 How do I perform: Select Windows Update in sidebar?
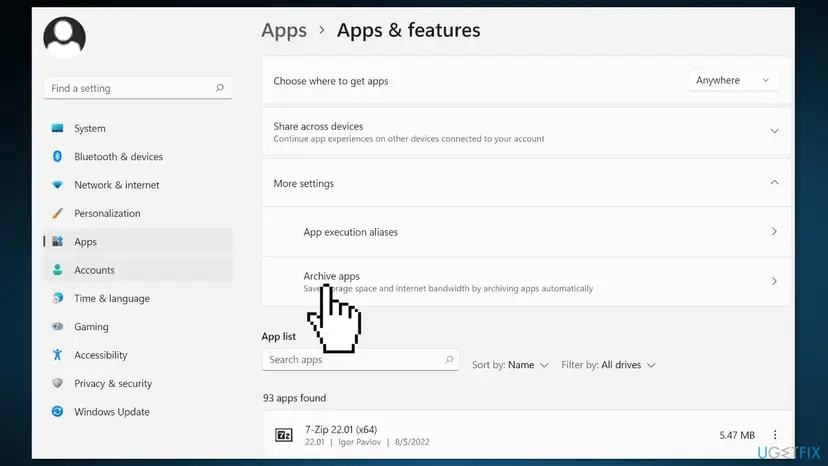(138, 411)
